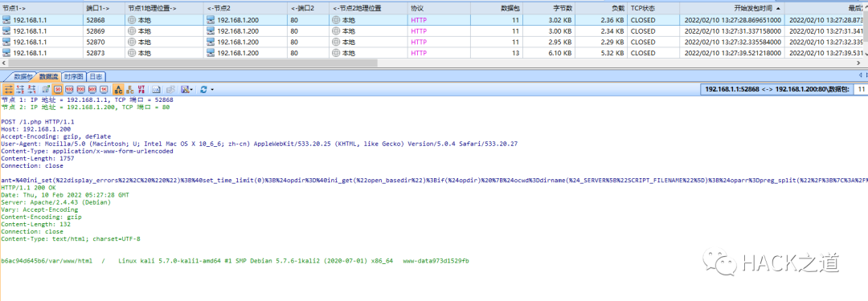Select the conversation row with port 52873

click(x=434, y=53)
